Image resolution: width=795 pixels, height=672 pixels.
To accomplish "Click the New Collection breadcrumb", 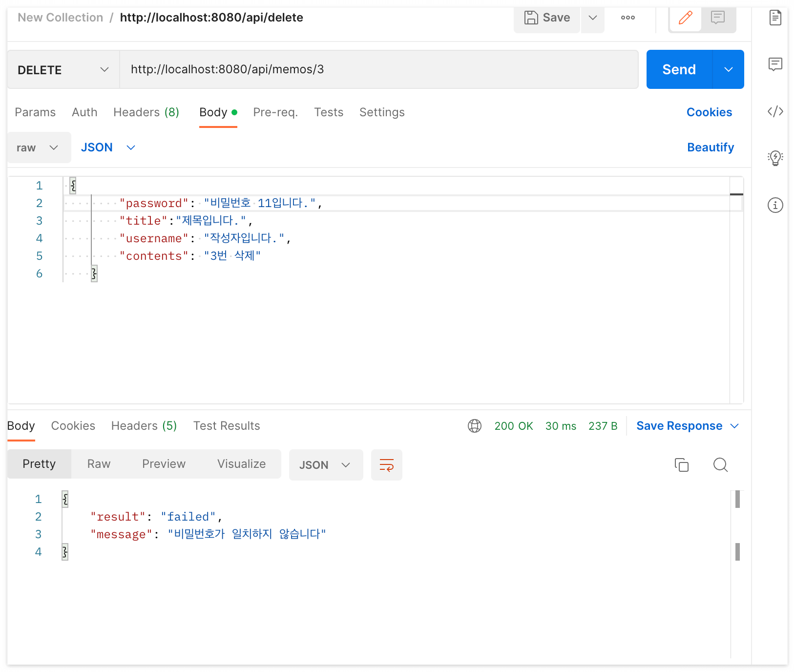I will pos(61,18).
